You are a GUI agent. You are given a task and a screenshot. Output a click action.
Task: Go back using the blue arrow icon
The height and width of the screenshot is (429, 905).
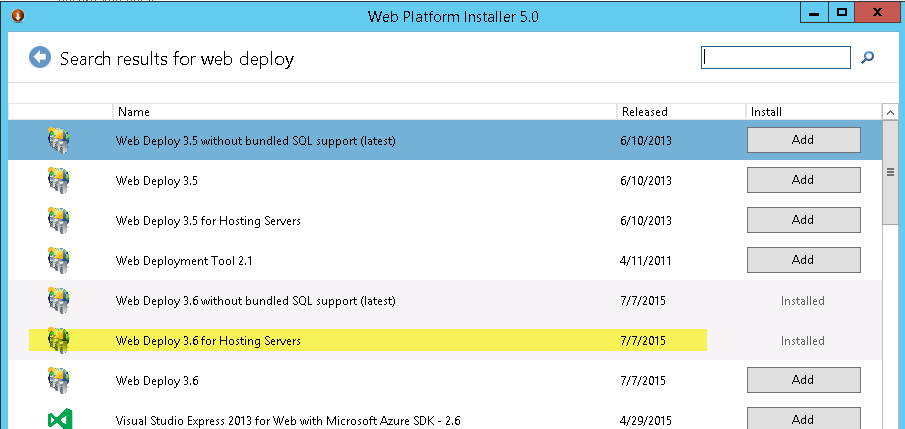[40, 58]
